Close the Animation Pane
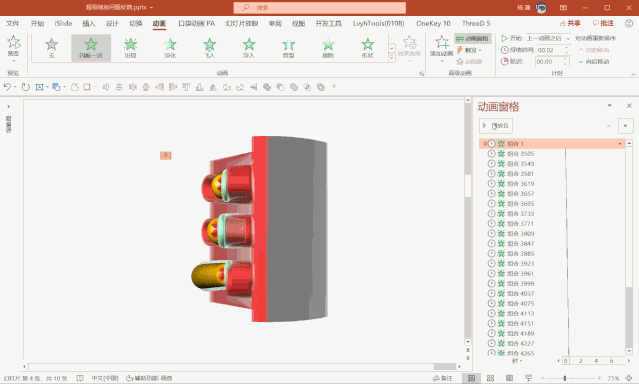 coord(629,106)
